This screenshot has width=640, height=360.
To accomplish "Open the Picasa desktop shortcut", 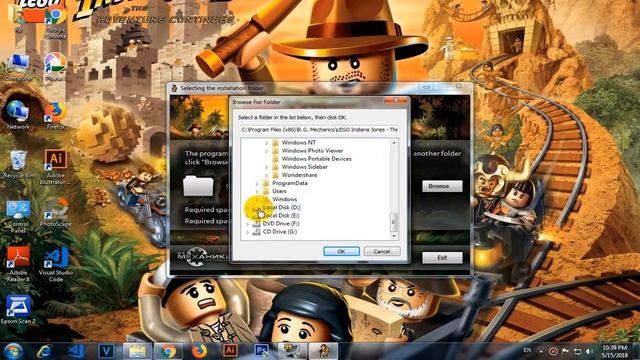I will click(x=56, y=67).
